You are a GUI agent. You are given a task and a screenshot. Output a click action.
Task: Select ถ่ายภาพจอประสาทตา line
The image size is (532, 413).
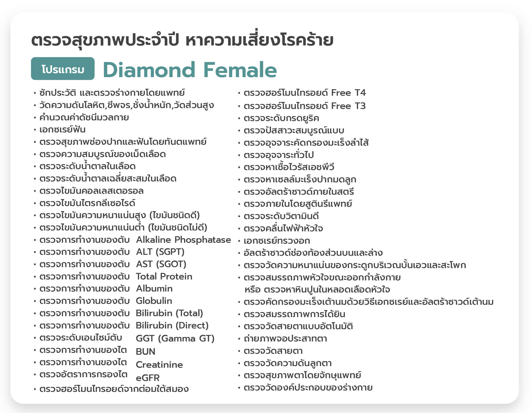tap(285, 338)
